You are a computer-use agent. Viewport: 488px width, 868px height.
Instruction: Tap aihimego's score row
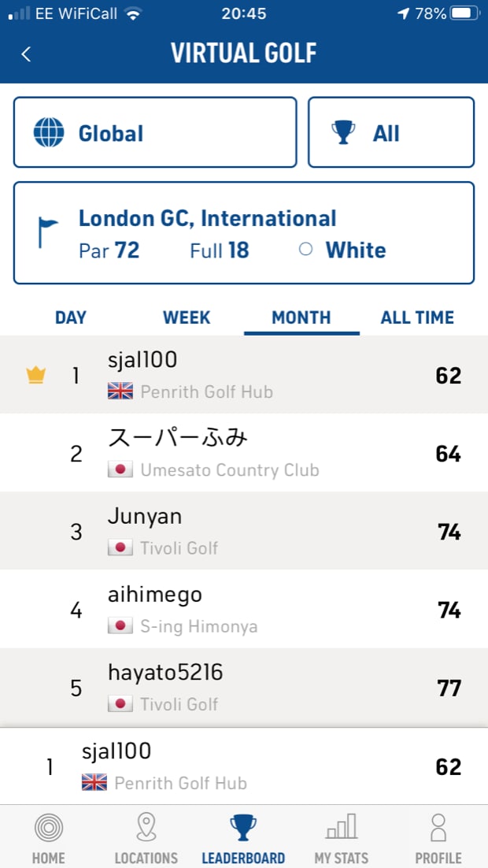pyautogui.click(x=244, y=610)
